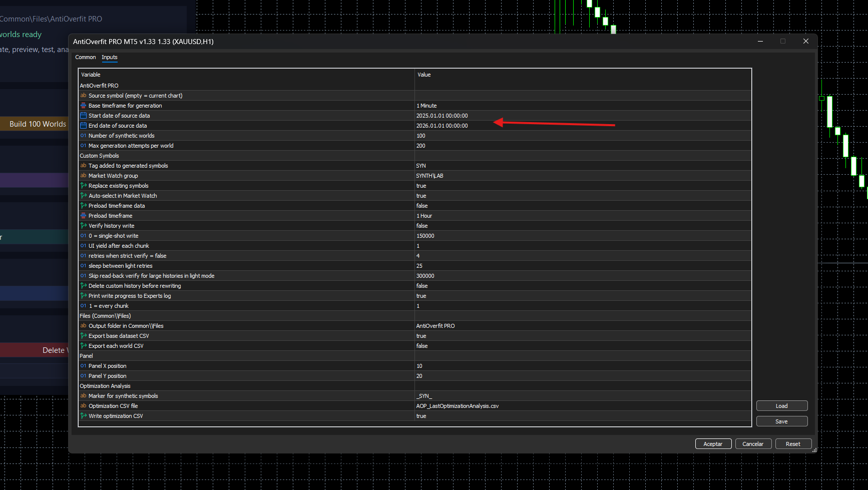Select the 'Custom Symbols' section row

click(x=415, y=156)
